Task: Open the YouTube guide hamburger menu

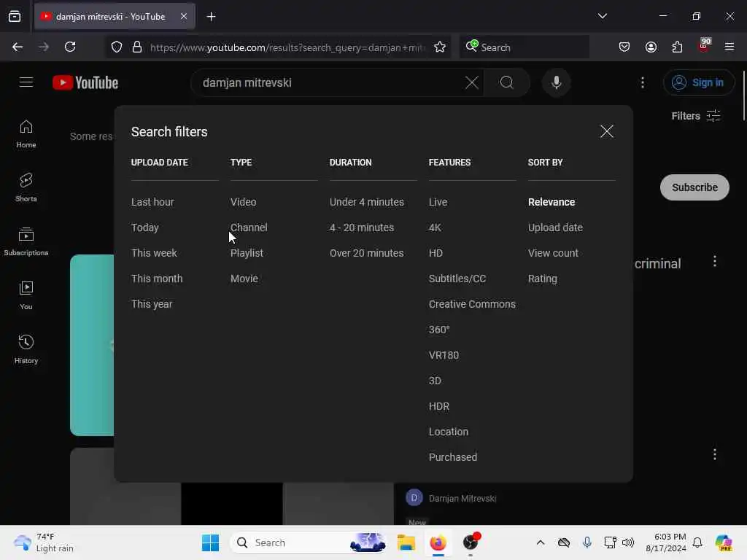Action: point(26,82)
